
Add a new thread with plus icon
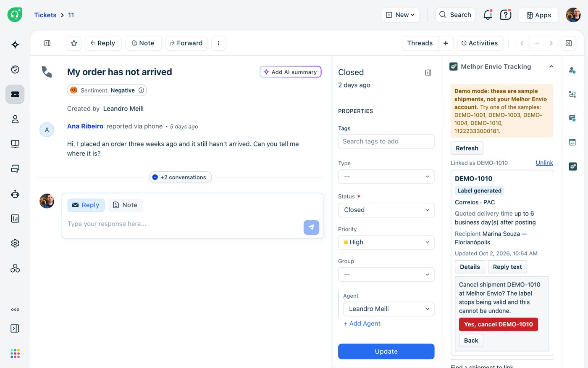446,43
